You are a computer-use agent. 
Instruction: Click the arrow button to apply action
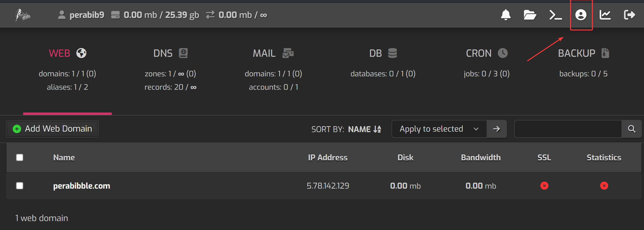click(x=496, y=129)
